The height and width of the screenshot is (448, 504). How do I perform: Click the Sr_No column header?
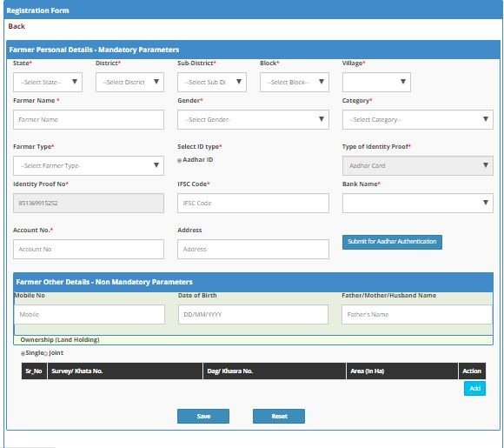(x=34, y=371)
